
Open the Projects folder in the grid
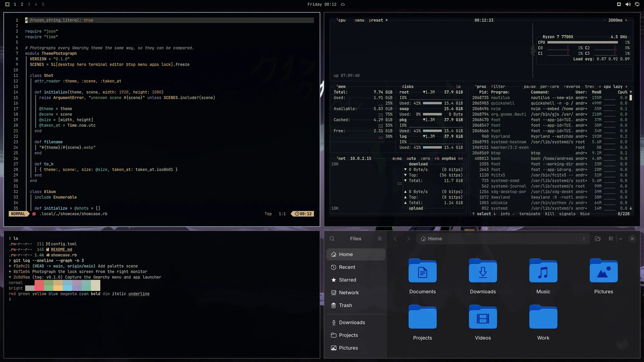423,323
